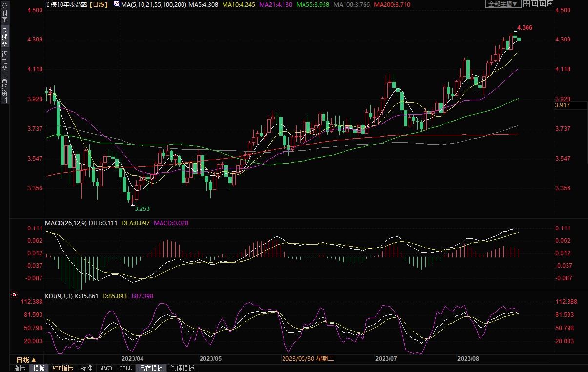Open the 合约资料 side tab
Viewport: 588px width, 372px height.
pyautogui.click(x=4, y=89)
